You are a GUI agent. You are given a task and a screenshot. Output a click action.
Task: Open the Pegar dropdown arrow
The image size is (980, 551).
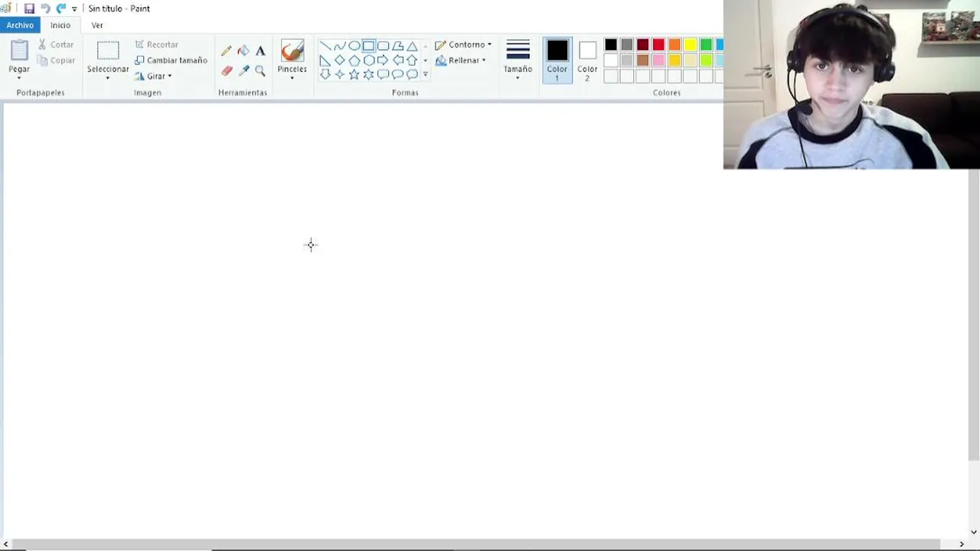19,77
